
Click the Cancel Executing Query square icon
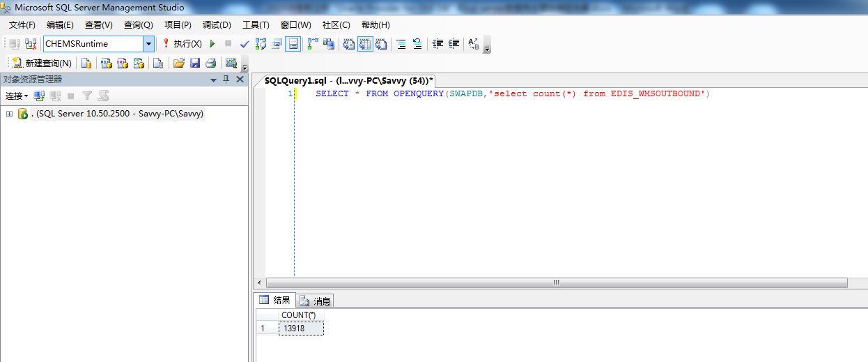click(228, 44)
